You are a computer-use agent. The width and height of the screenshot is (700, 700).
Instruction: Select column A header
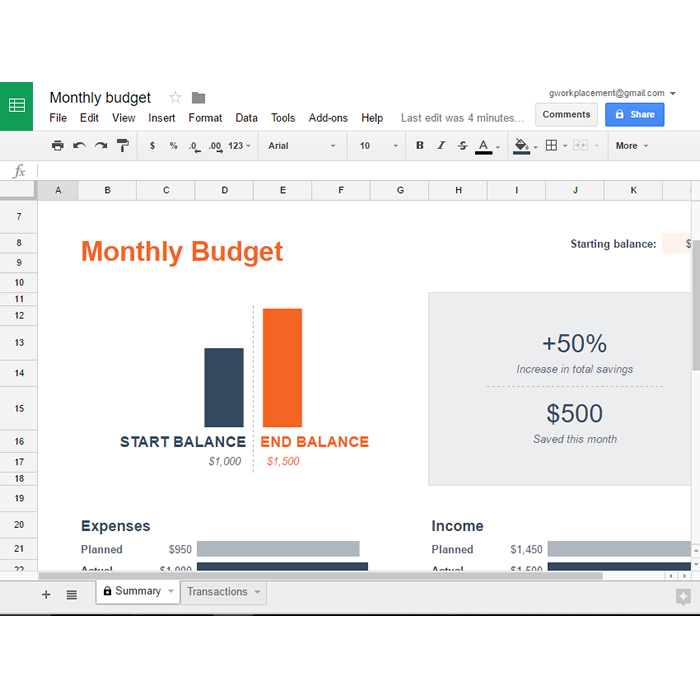tap(58, 191)
